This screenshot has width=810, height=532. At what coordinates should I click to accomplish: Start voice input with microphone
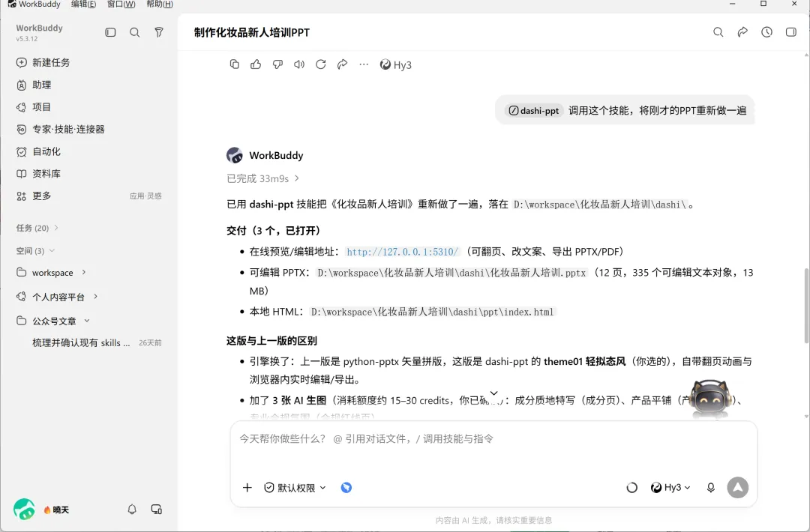pos(711,488)
